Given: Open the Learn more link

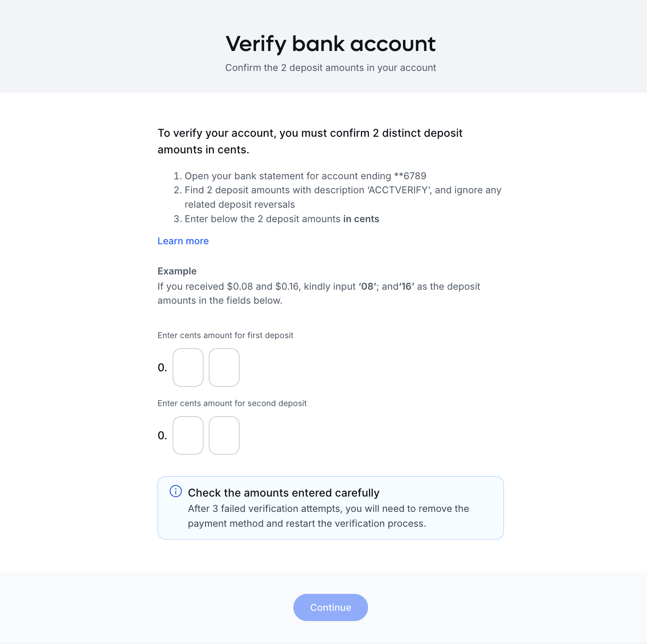Looking at the screenshot, I should [x=183, y=241].
